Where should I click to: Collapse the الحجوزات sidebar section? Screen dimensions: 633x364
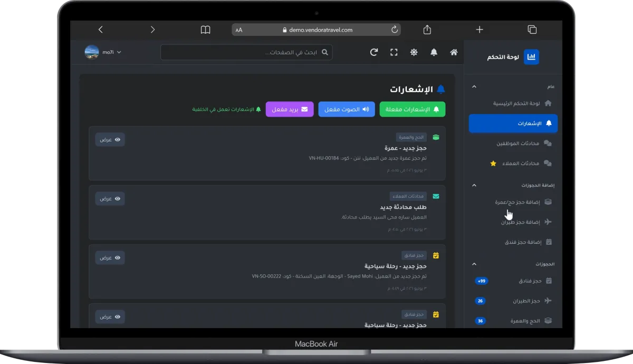474,264
